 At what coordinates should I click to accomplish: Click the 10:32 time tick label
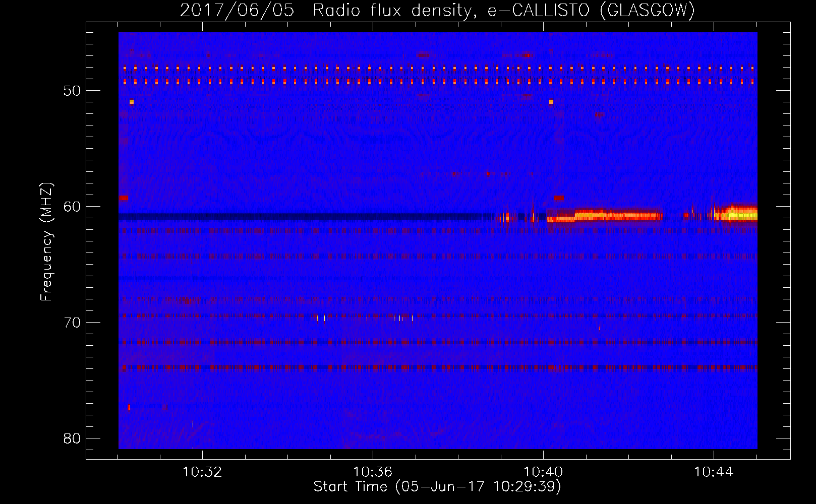click(x=202, y=472)
